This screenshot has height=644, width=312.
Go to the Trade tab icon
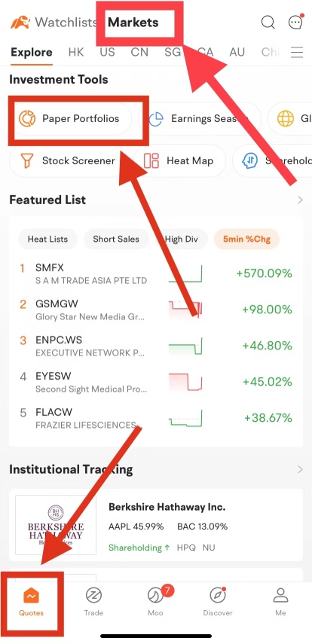93,602
